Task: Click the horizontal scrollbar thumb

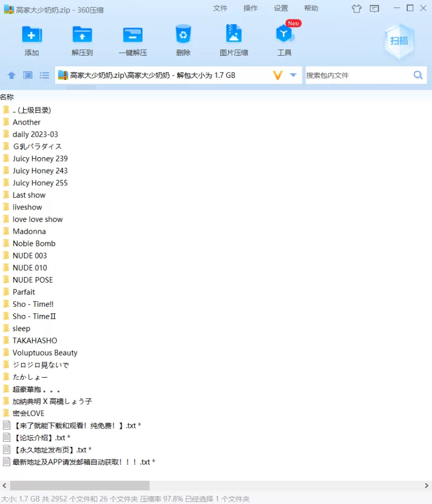Action: [80, 485]
